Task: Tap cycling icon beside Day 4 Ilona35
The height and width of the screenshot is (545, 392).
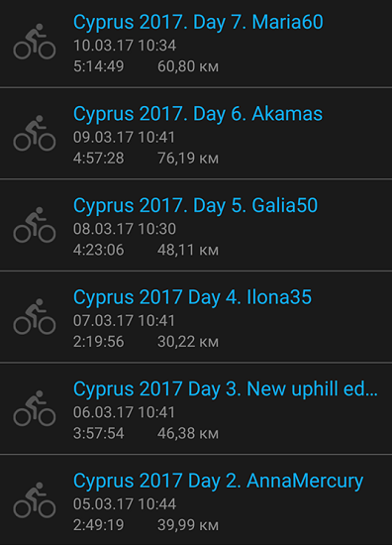Action: [x=35, y=317]
